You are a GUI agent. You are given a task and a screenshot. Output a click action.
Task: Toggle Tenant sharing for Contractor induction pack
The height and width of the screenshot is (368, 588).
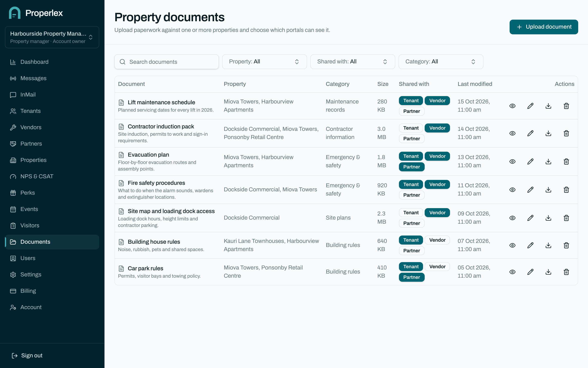(411, 128)
